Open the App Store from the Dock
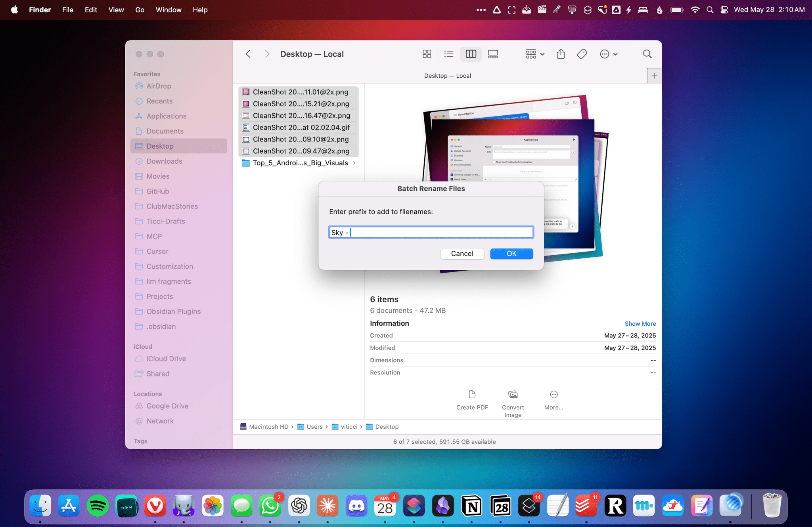Screen dimensions: 812x527 click(x=69, y=506)
